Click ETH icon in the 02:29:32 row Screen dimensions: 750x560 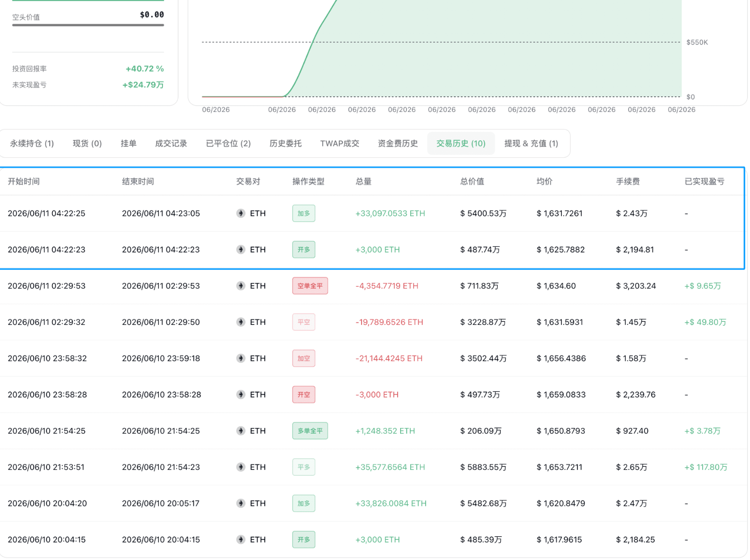(241, 322)
